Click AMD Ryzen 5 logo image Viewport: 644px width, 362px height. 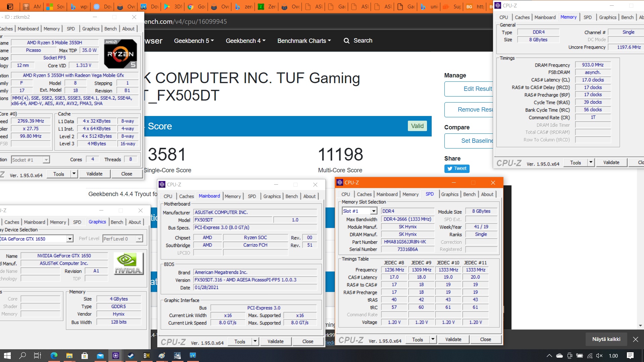point(120,54)
